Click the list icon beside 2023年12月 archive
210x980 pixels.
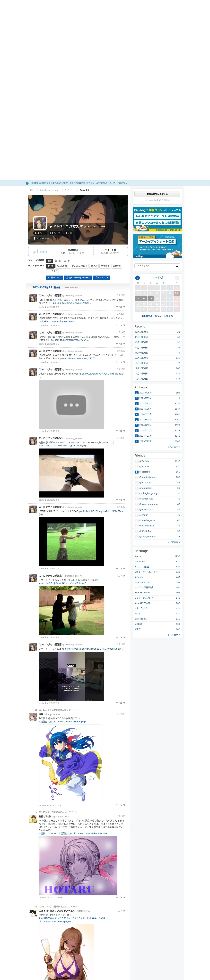(x=136, y=441)
